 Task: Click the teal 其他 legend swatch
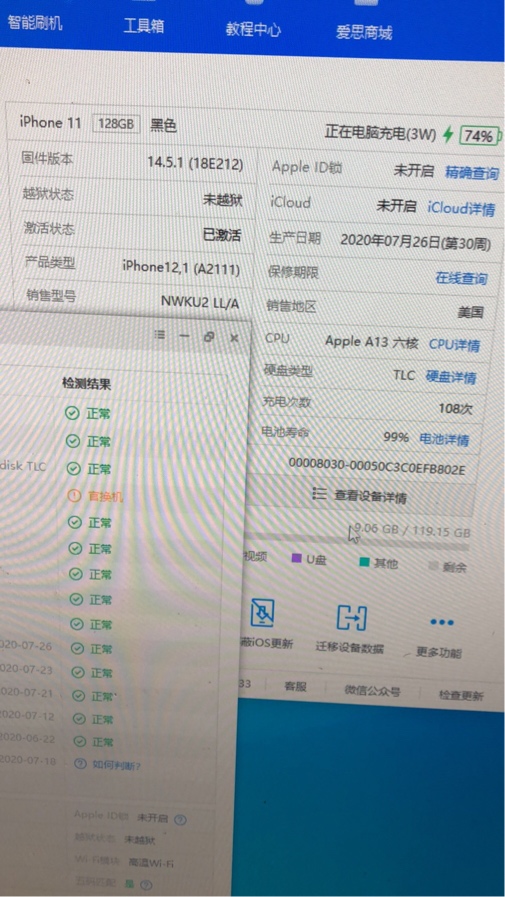[364, 561]
